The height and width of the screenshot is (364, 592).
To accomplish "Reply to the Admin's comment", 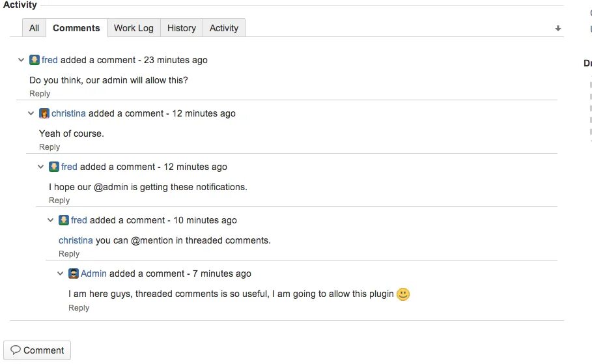I will coord(79,308).
